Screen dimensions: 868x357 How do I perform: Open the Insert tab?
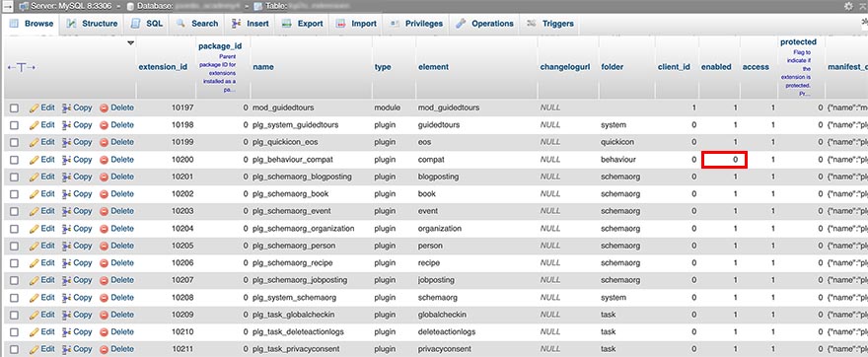tap(251, 24)
